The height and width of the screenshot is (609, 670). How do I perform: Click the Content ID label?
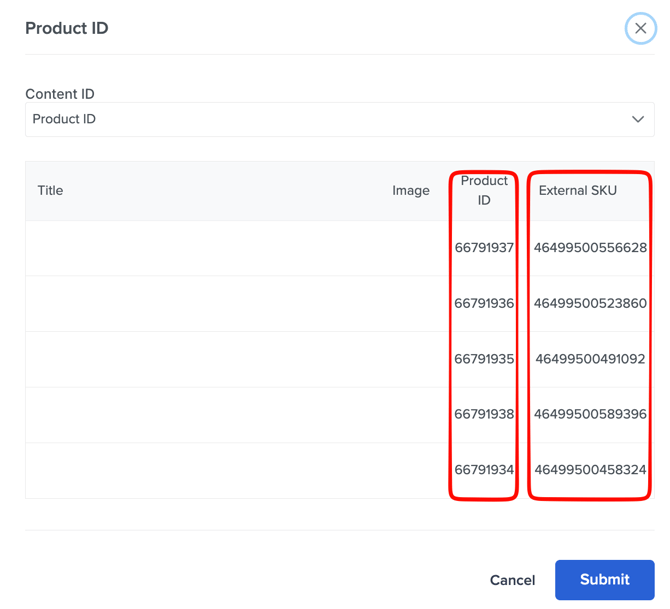click(60, 94)
